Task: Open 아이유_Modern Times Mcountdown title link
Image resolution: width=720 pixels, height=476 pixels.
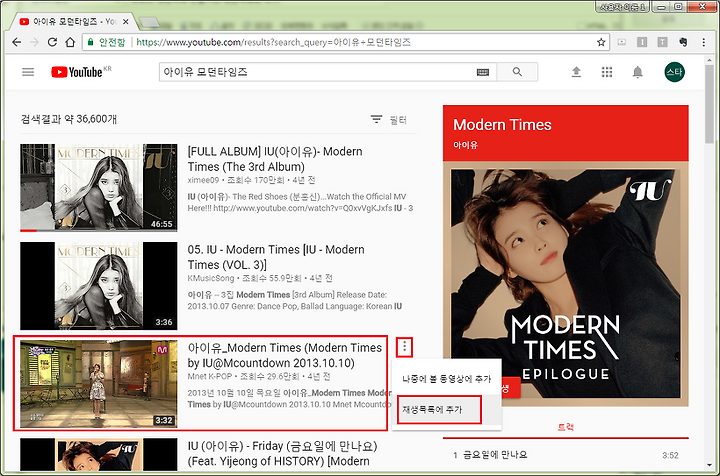Action: (x=285, y=355)
